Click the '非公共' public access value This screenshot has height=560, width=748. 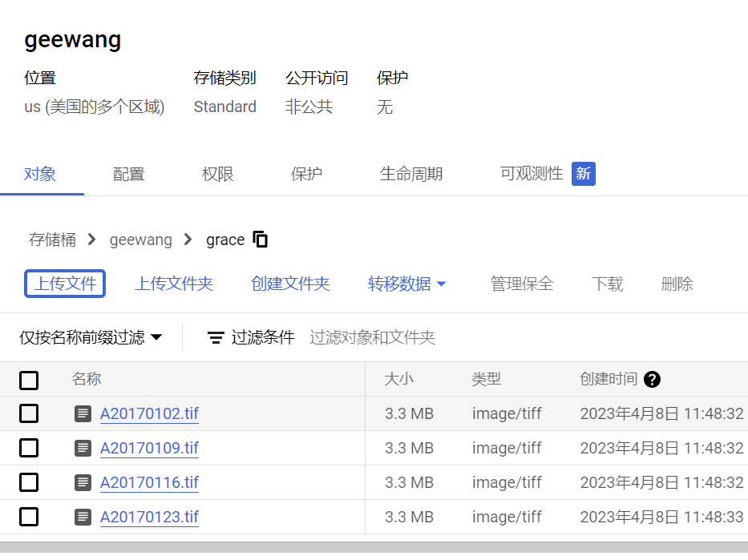[309, 107]
